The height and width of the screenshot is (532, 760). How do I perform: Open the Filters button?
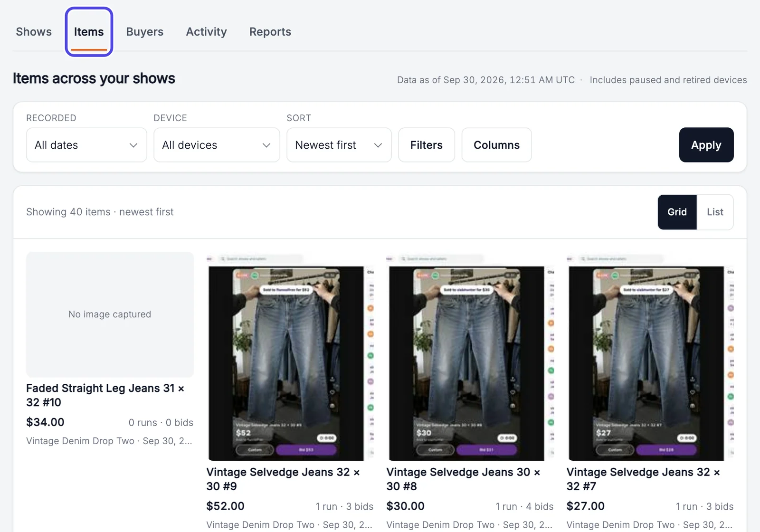point(427,145)
